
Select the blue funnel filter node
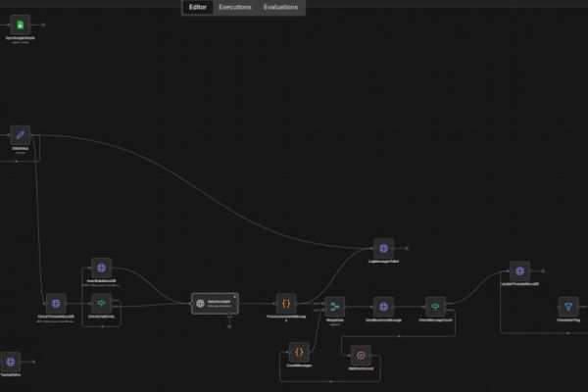coord(568,307)
